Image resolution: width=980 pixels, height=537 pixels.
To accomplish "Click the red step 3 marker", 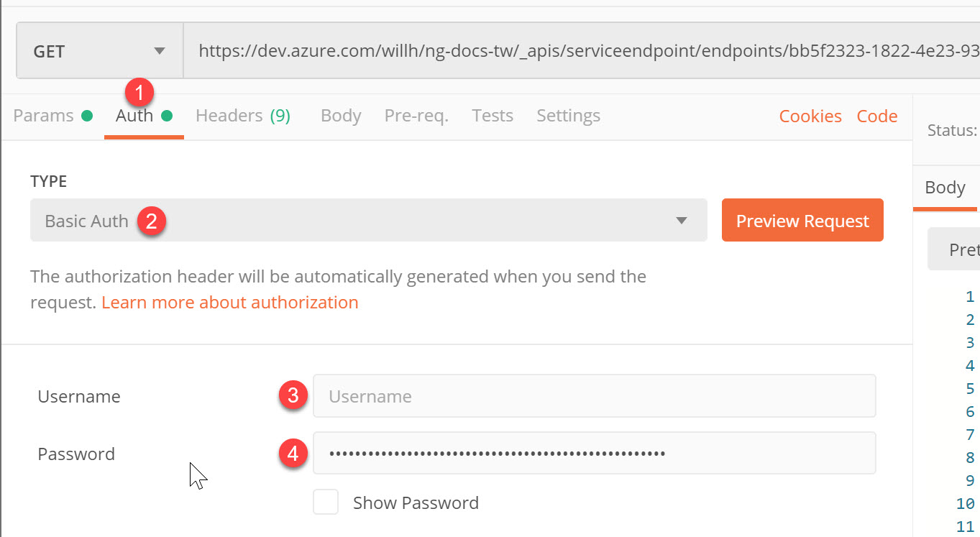I will click(293, 395).
